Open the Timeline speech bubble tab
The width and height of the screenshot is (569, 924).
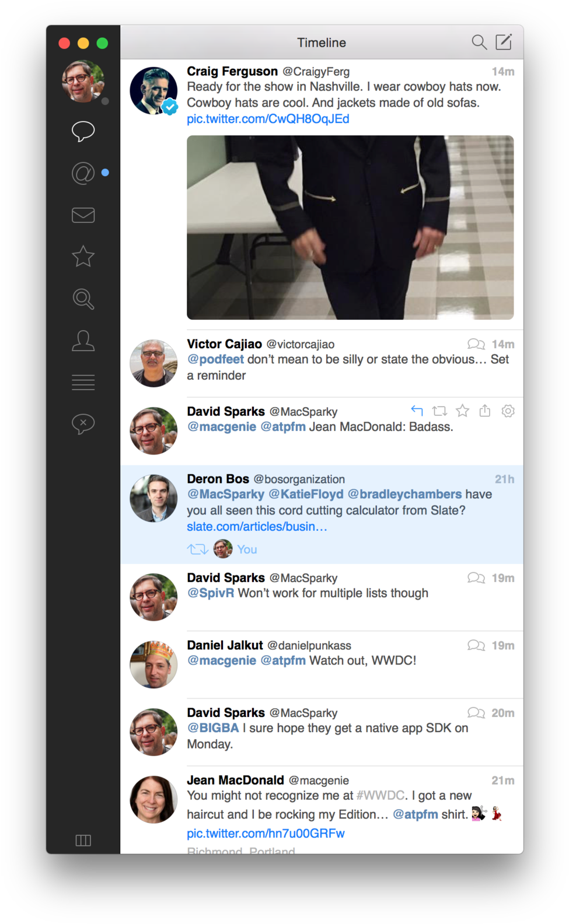pos(83,131)
